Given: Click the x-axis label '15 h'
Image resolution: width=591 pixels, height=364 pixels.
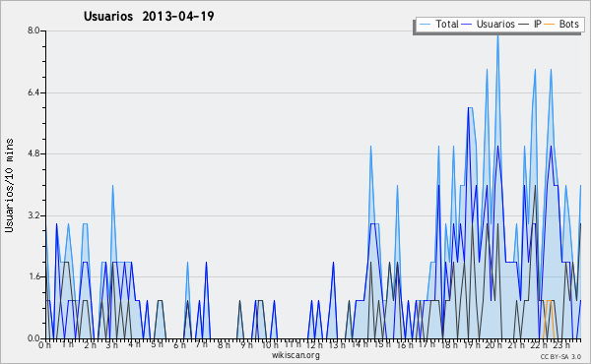Looking at the screenshot, I should pyautogui.click(x=381, y=344).
